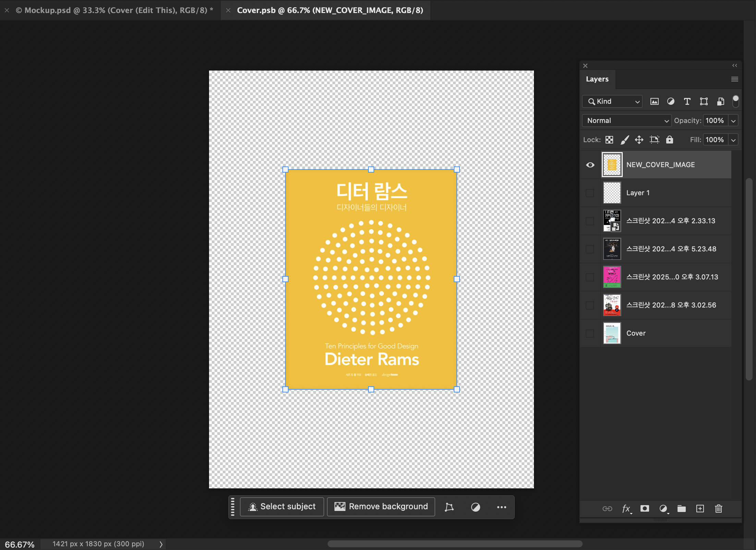Show the Cover layer
The height and width of the screenshot is (550, 756).
(x=590, y=333)
